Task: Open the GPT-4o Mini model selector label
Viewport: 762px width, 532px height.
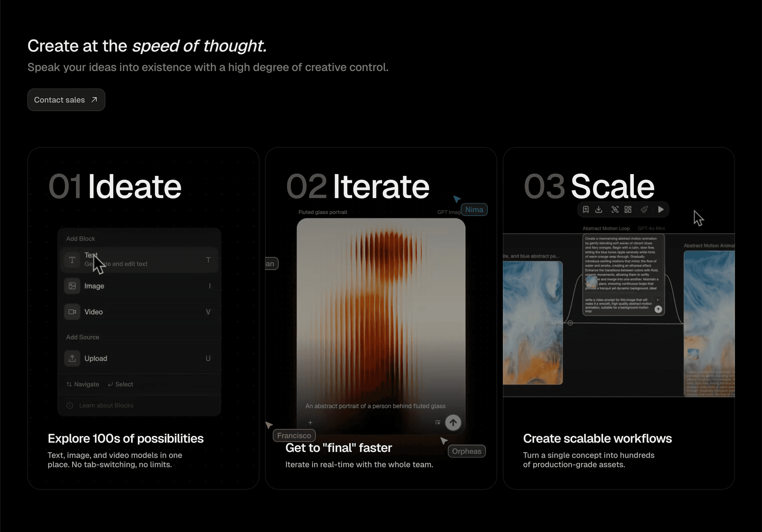Action: pyautogui.click(x=651, y=228)
